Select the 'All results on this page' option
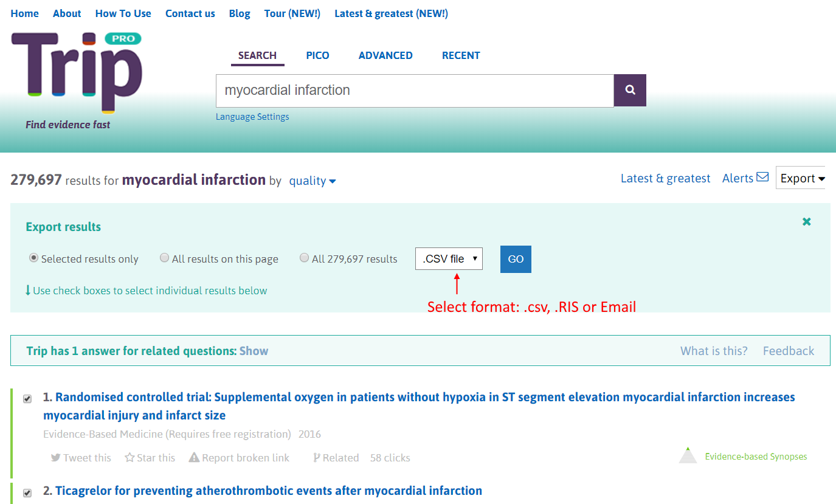The width and height of the screenshot is (836, 504). pos(164,257)
